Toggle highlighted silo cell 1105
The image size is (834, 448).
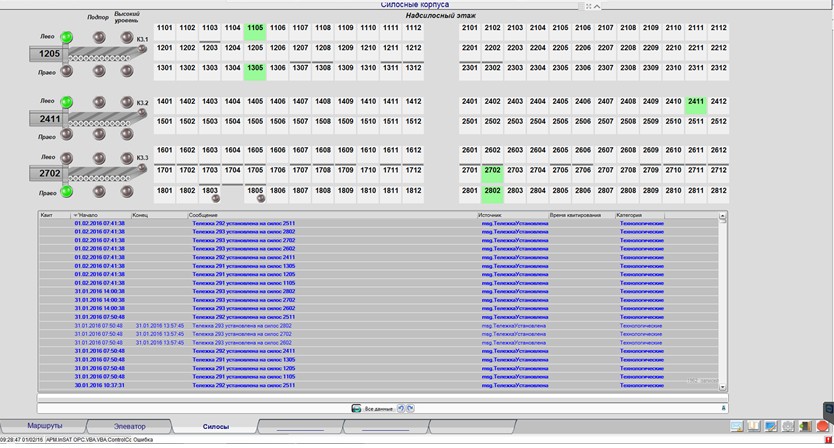[255, 28]
